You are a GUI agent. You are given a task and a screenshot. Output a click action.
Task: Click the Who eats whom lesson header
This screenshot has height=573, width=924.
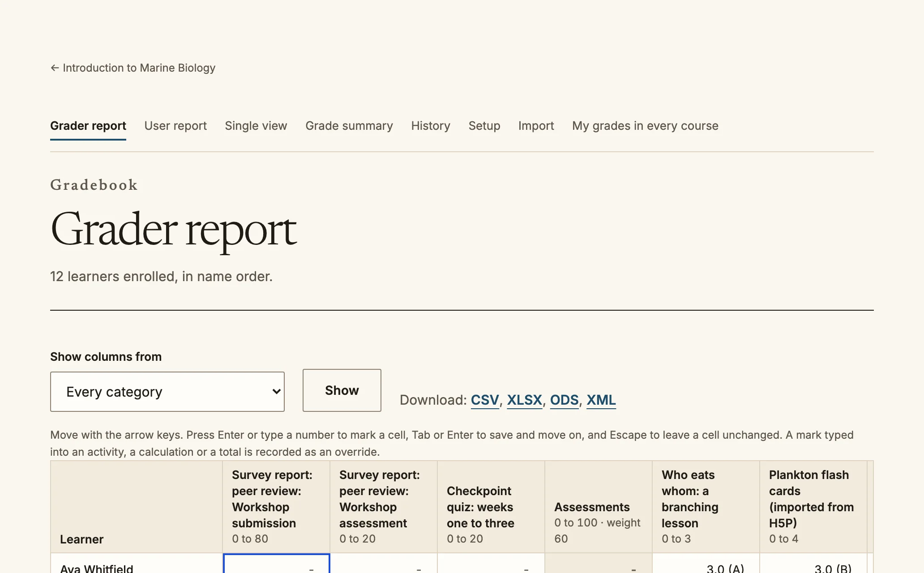point(706,507)
